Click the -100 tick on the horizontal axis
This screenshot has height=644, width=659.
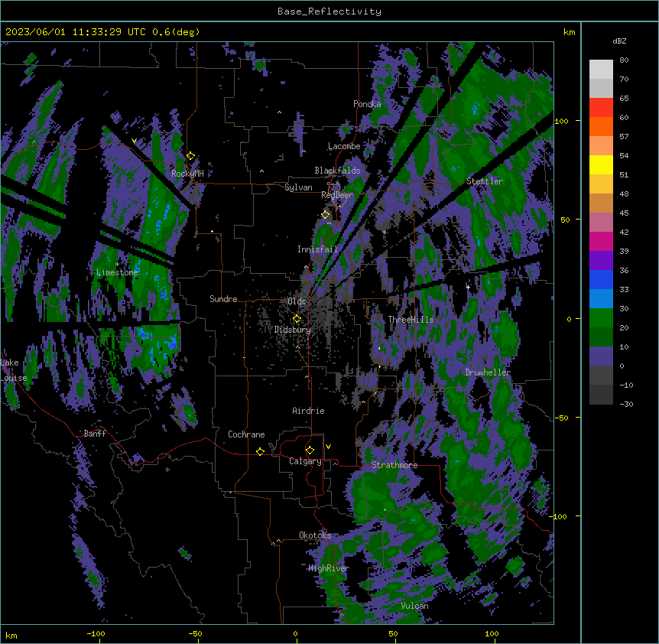tap(96, 633)
